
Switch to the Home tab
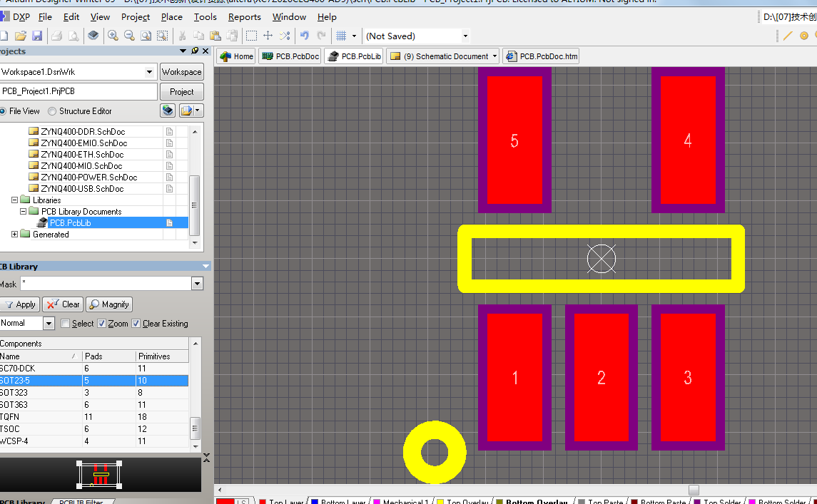pyautogui.click(x=237, y=56)
